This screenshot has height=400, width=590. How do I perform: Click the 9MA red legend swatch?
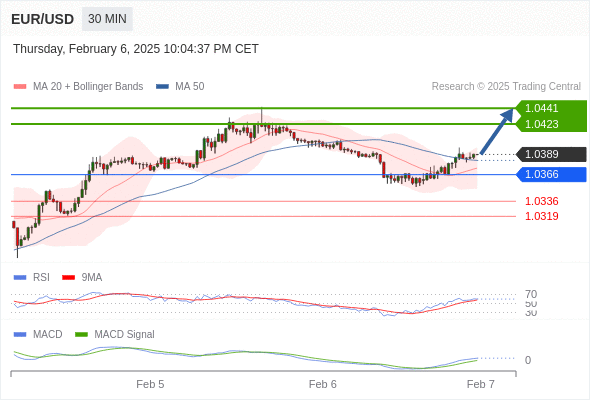(68, 278)
